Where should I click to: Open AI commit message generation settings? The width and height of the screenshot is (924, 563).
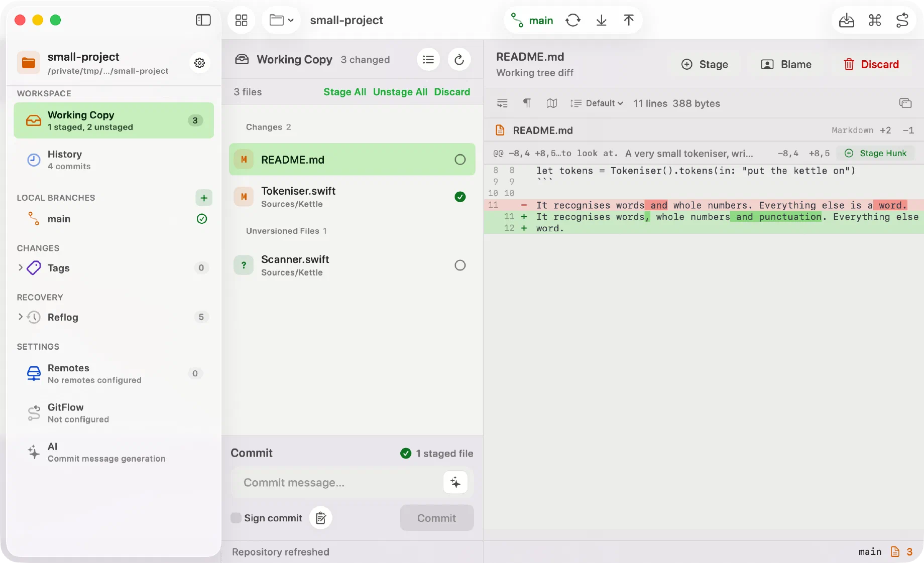114,452
